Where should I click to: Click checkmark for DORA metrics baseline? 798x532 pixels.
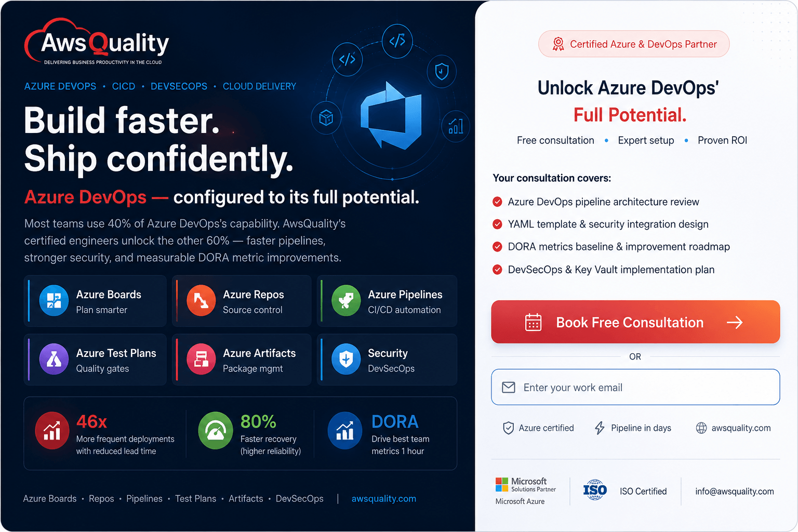(x=497, y=247)
